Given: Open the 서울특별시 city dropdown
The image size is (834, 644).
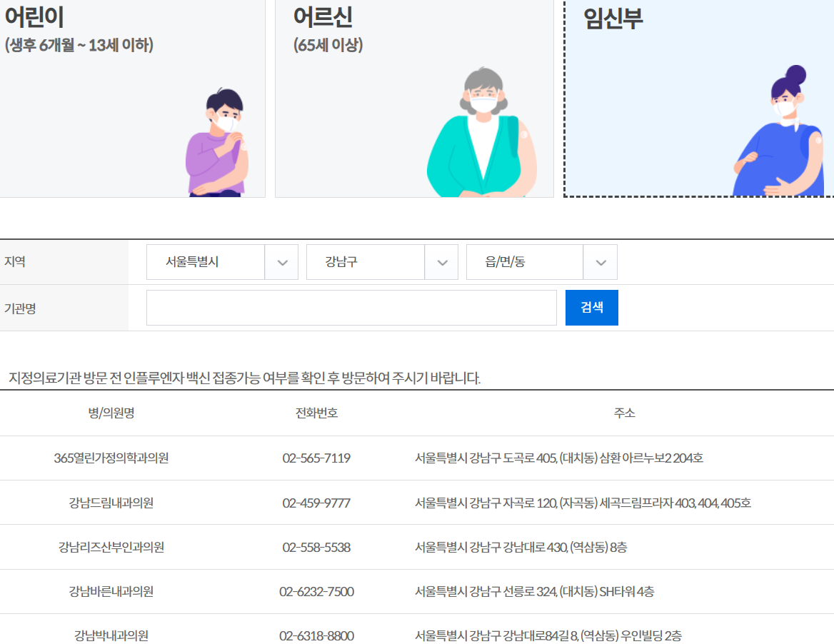Looking at the screenshot, I should 221,262.
